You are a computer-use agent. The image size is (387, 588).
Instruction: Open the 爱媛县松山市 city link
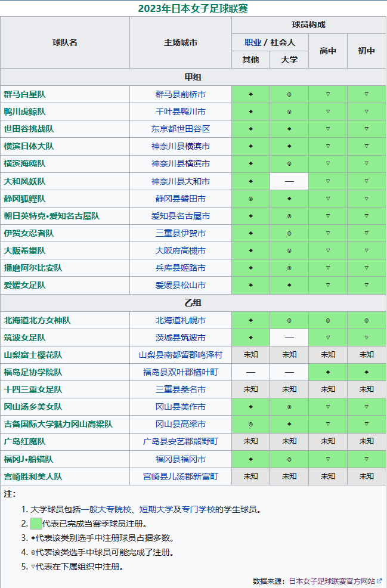[180, 285]
